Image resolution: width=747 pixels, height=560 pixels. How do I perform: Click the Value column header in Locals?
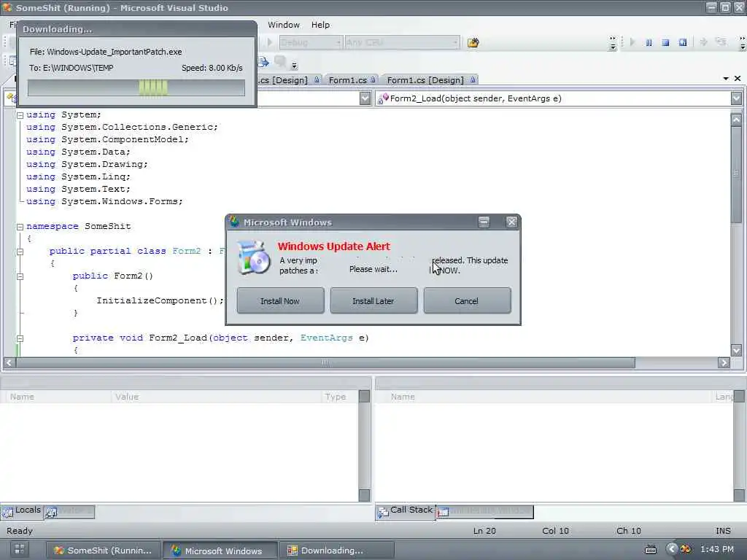point(216,397)
